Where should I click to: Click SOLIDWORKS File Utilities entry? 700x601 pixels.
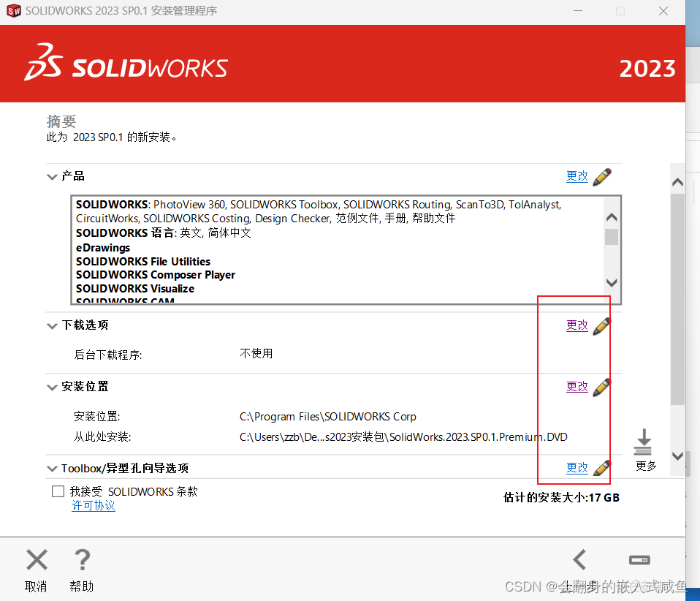[143, 262]
